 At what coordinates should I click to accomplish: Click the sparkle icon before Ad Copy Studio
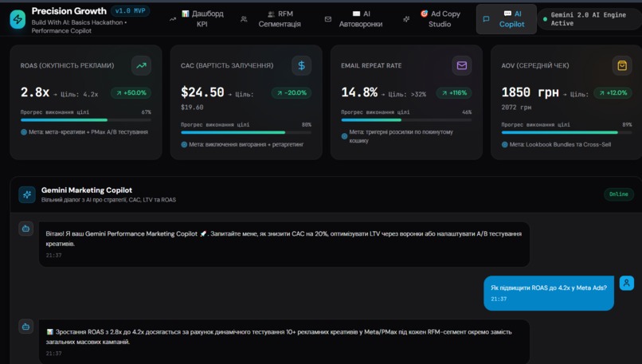pos(406,19)
